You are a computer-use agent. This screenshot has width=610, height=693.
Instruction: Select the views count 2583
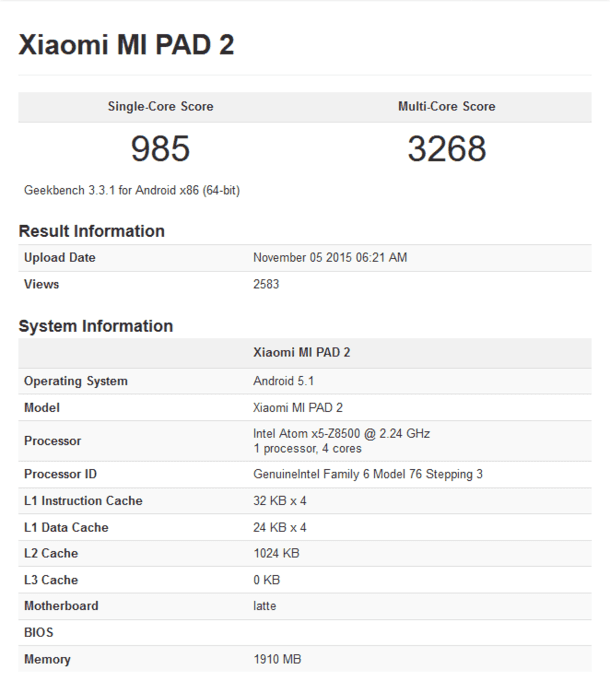(266, 284)
